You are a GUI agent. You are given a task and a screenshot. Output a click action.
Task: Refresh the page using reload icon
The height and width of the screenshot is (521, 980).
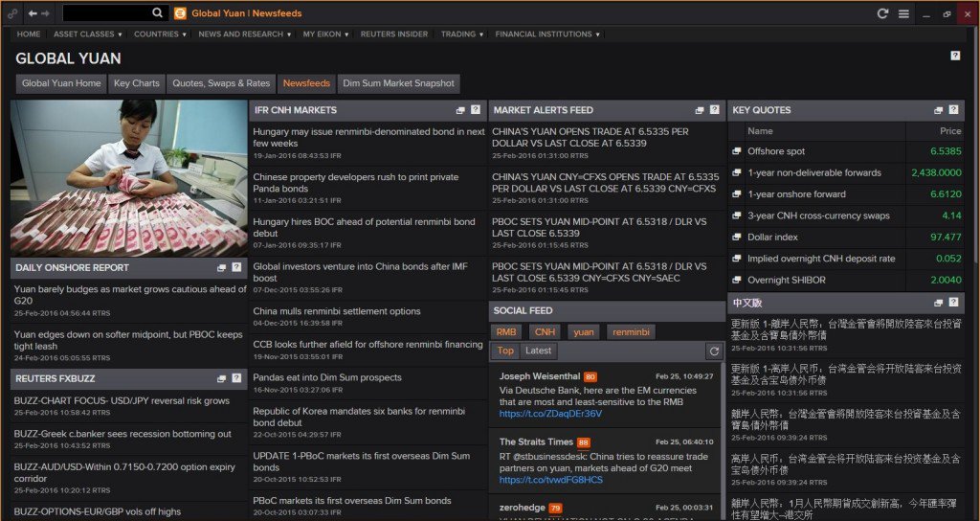click(882, 13)
